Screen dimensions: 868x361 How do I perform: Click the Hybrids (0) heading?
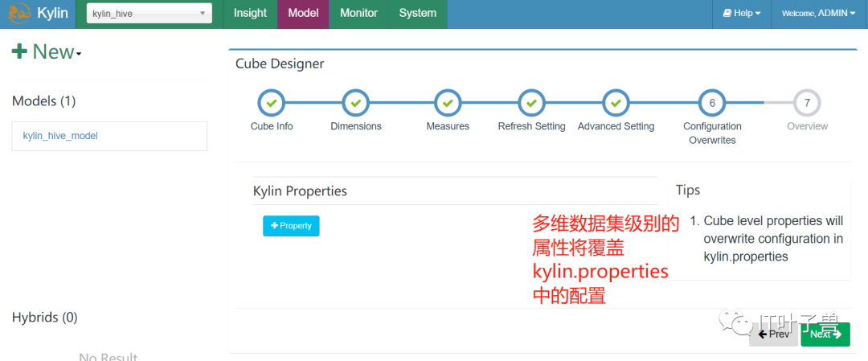pyautogui.click(x=45, y=318)
